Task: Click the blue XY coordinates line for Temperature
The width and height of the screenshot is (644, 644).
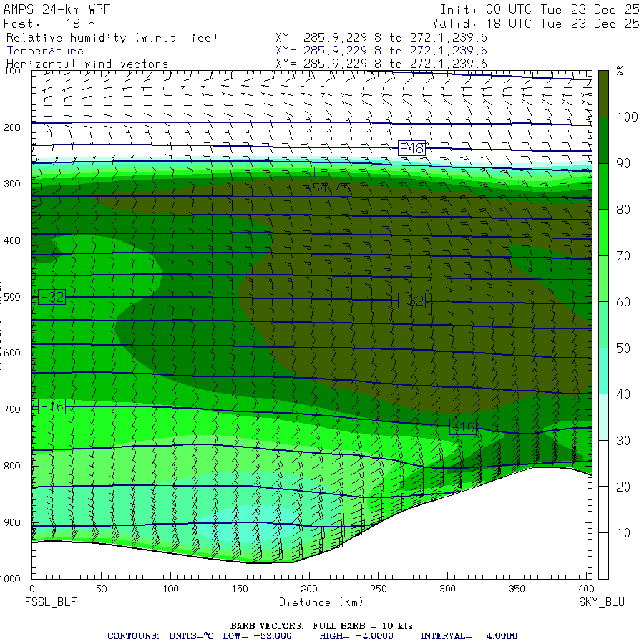Action: click(381, 51)
